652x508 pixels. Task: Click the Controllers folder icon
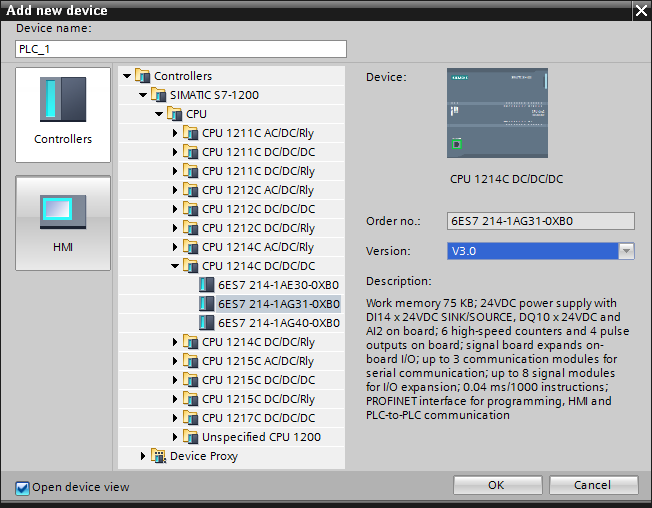coord(143,76)
